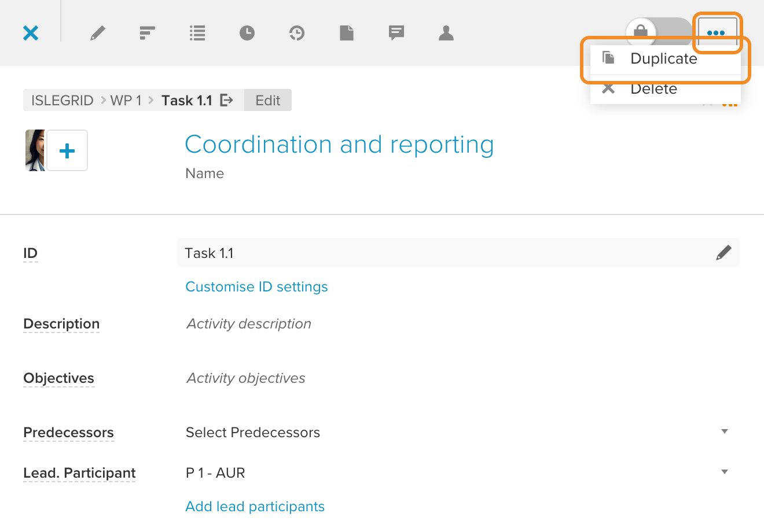Open the comments speech bubble icon
Screen dimensions: 764x532
(396, 33)
